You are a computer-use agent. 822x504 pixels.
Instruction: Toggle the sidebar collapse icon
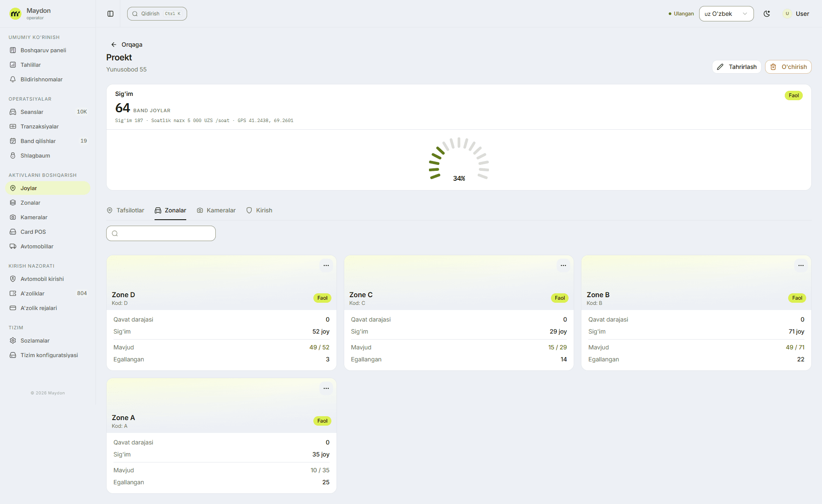pos(110,14)
